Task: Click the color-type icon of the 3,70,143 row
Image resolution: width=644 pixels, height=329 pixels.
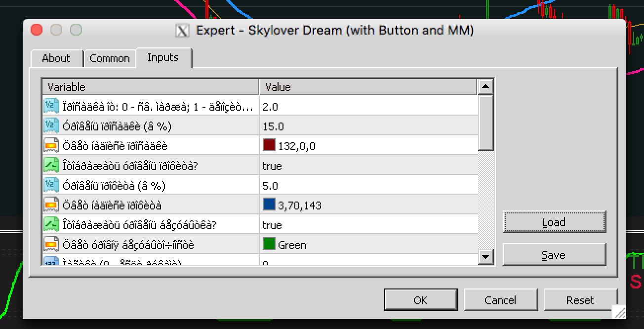Action: tap(51, 205)
